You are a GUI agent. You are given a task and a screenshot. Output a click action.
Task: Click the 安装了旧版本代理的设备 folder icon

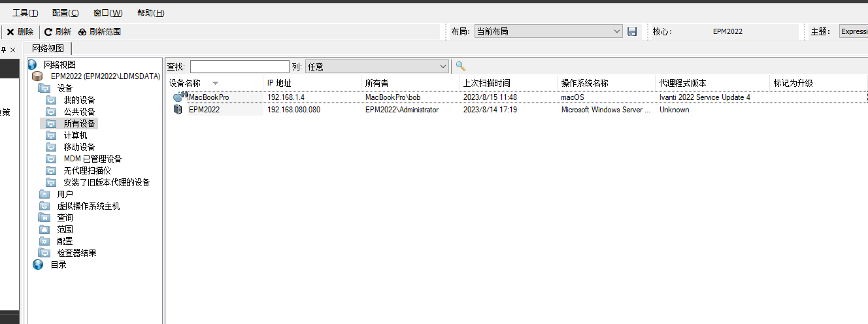[x=51, y=182]
